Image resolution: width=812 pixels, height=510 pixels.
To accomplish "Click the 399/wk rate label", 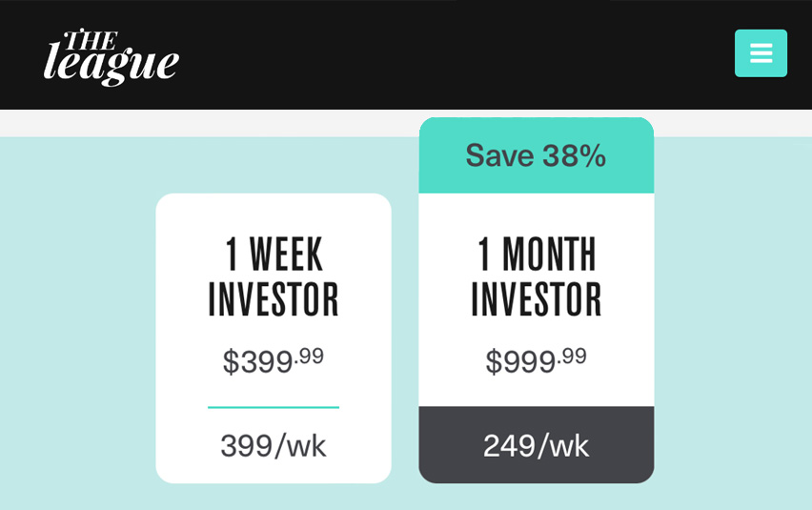I will (274, 446).
